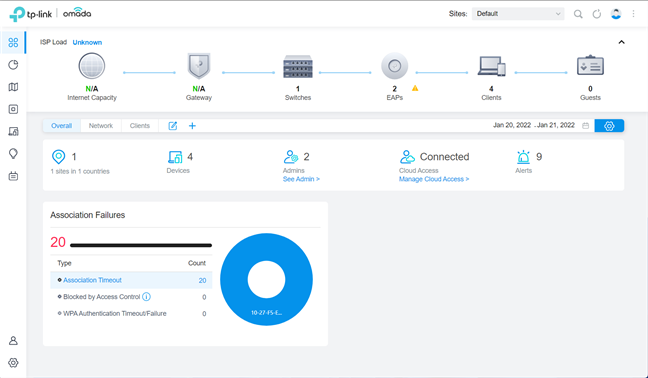Click the date range Jan 20 - Jan 21
Screen dimensions: 648x378
[534, 125]
